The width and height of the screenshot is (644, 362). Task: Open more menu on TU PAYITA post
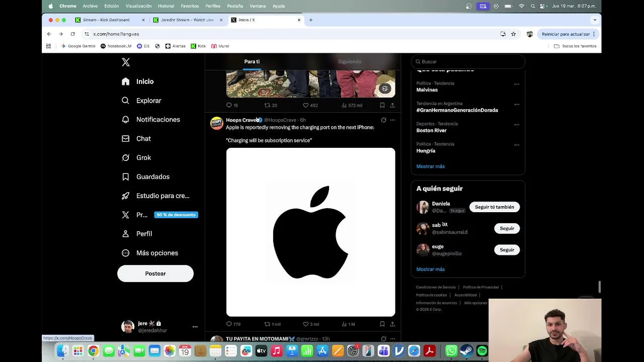point(392,339)
